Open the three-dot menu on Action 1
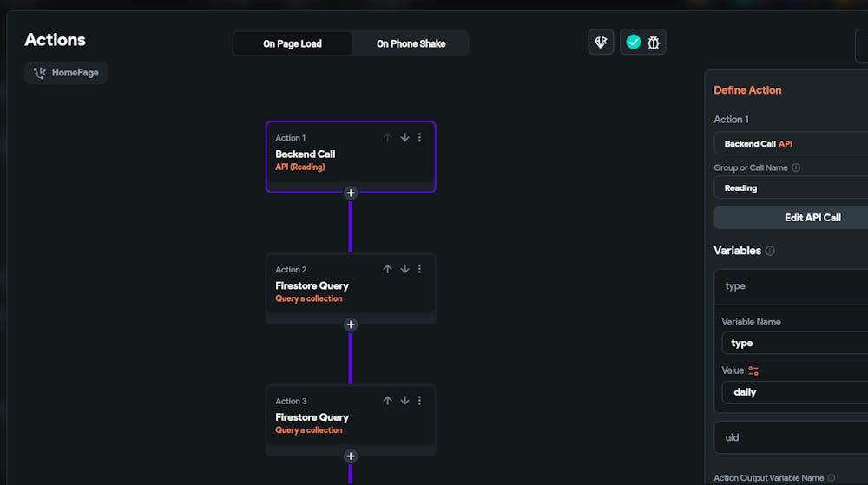Screen dimensions: 868x485 pyautogui.click(x=420, y=137)
